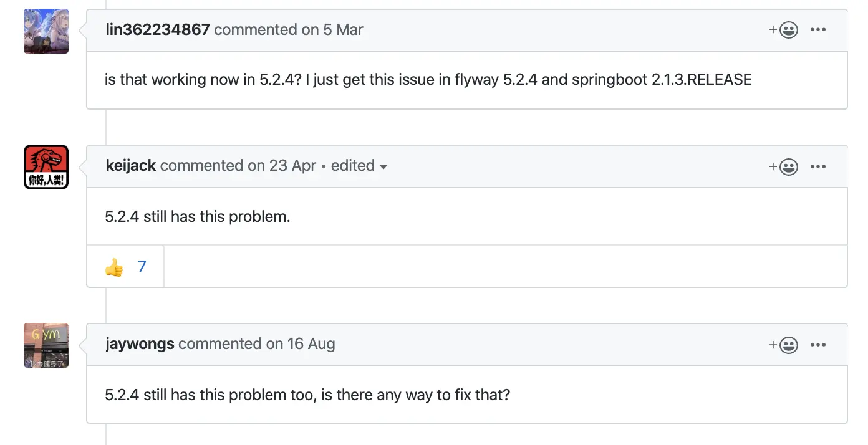
Task: Open lin362234867's profile from the username link
Action: point(157,29)
